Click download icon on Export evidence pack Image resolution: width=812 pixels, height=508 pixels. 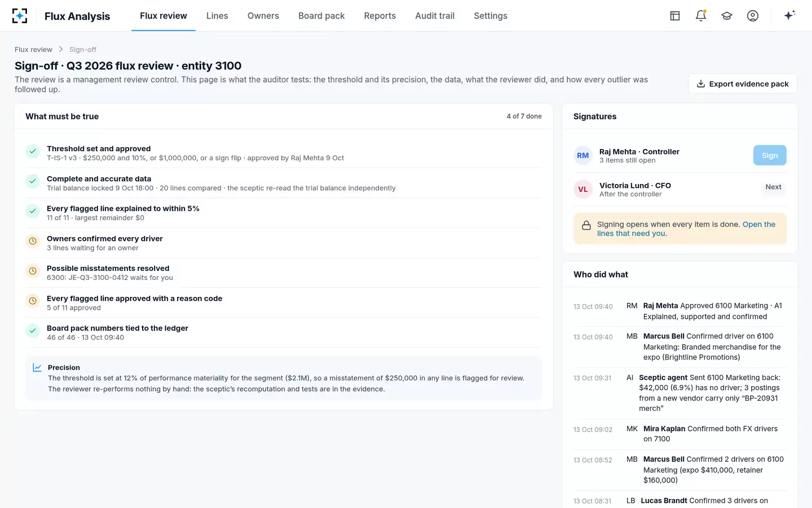click(701, 84)
